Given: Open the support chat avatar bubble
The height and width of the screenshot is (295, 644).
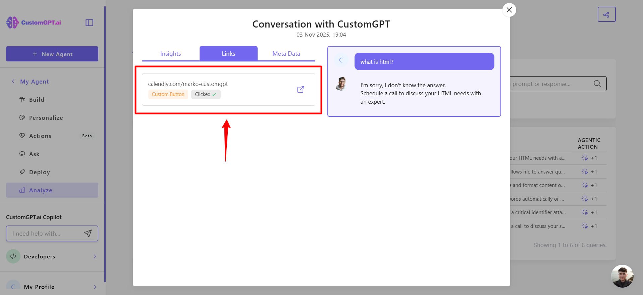Looking at the screenshot, I should (x=622, y=276).
